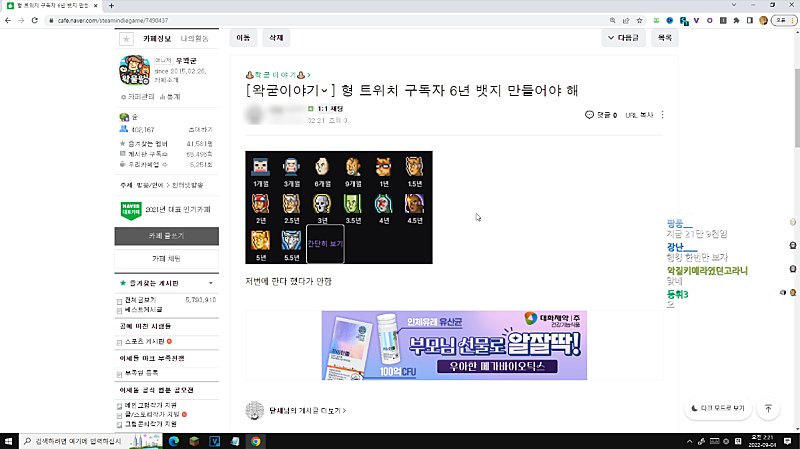Click the 카페소개 link under manager name
The height and width of the screenshot is (449, 800).
(x=166, y=80)
